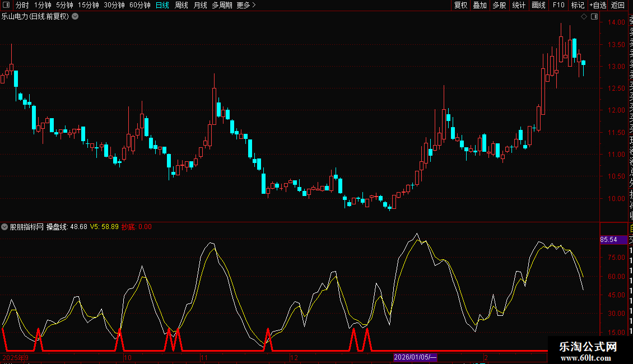This screenshot has height=364, width=633.
Task: Expand 更多 timeframe options
Action: [x=246, y=5]
